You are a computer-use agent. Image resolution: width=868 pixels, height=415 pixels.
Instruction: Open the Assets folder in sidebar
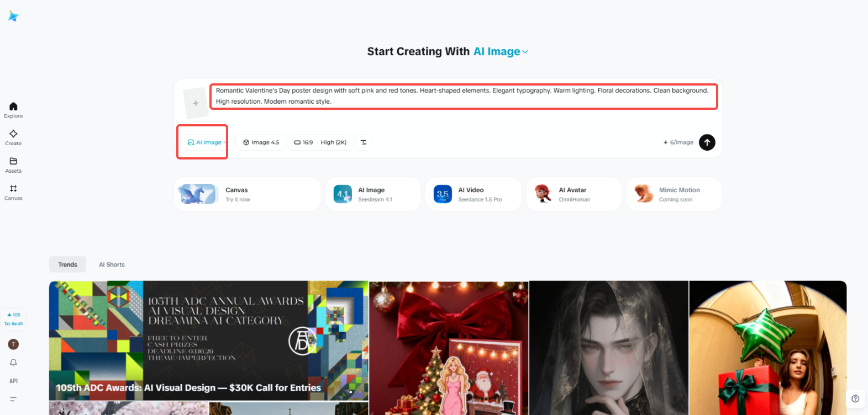coord(13,165)
